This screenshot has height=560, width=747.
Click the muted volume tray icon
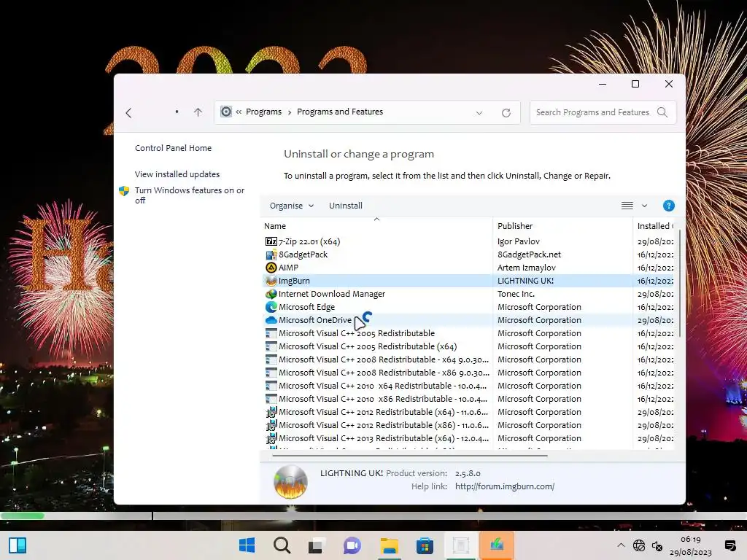tap(657, 546)
